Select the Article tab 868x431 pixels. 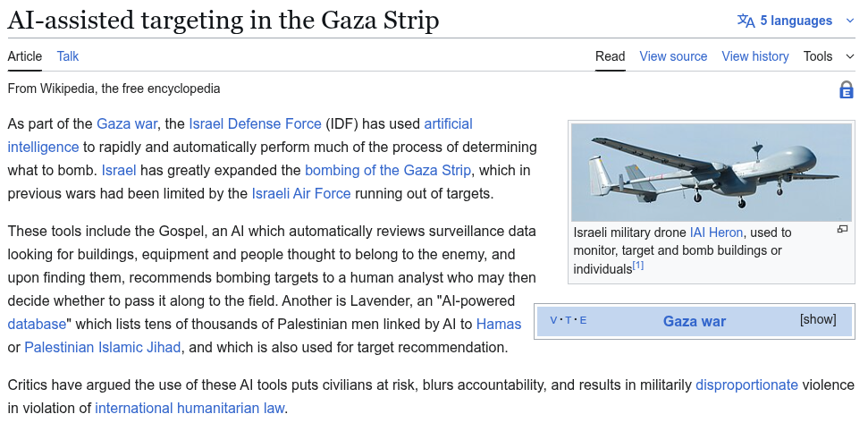coord(25,56)
